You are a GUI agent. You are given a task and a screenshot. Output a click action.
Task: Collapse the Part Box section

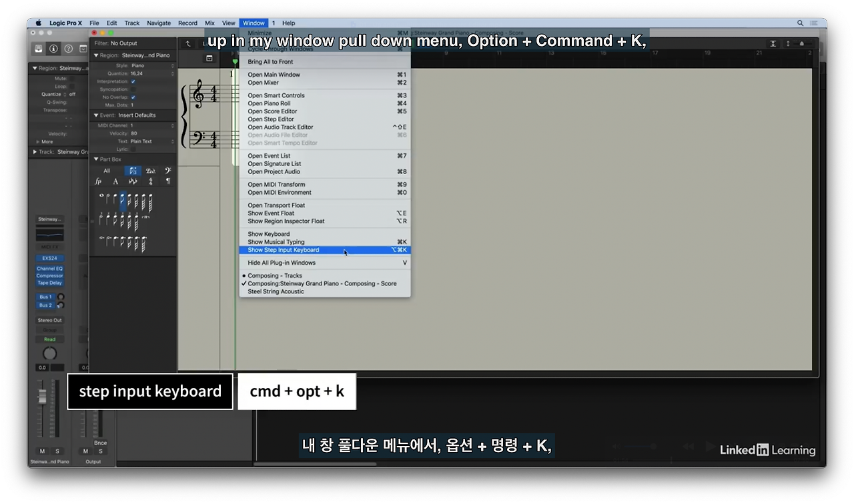coord(96,159)
